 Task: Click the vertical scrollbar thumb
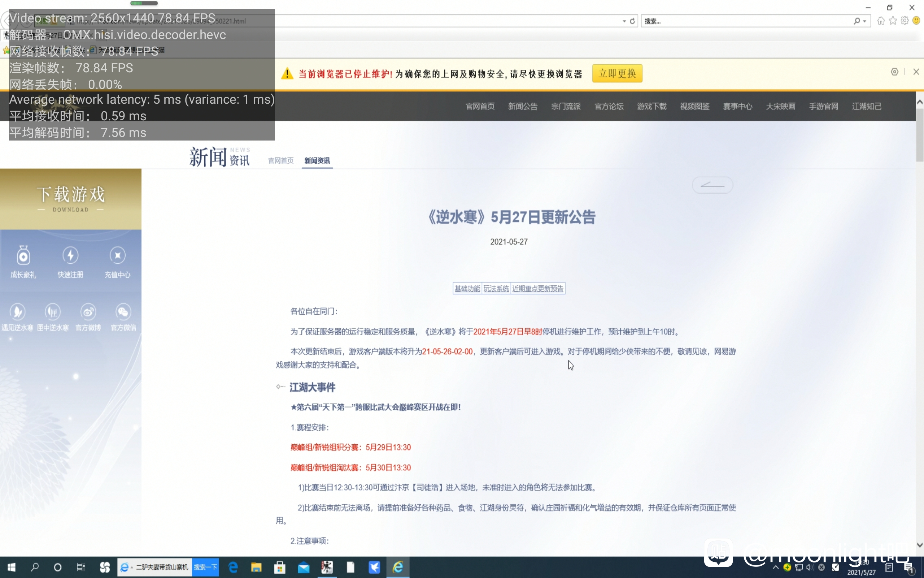(920, 135)
